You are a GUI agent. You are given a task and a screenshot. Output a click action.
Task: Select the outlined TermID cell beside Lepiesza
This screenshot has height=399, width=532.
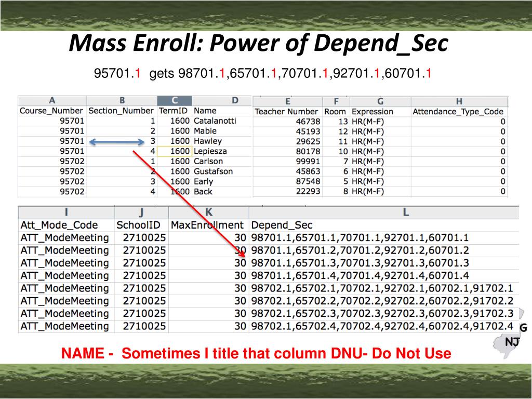click(x=175, y=151)
